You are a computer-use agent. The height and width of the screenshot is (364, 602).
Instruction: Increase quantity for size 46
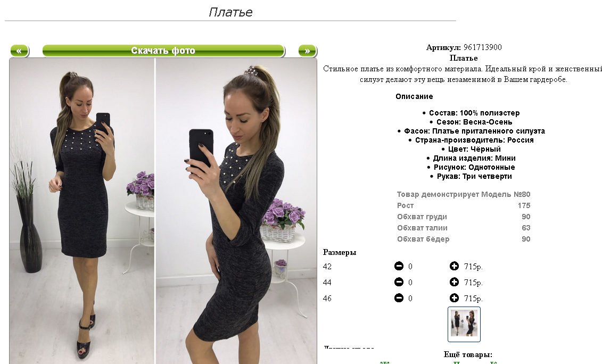coord(454,298)
